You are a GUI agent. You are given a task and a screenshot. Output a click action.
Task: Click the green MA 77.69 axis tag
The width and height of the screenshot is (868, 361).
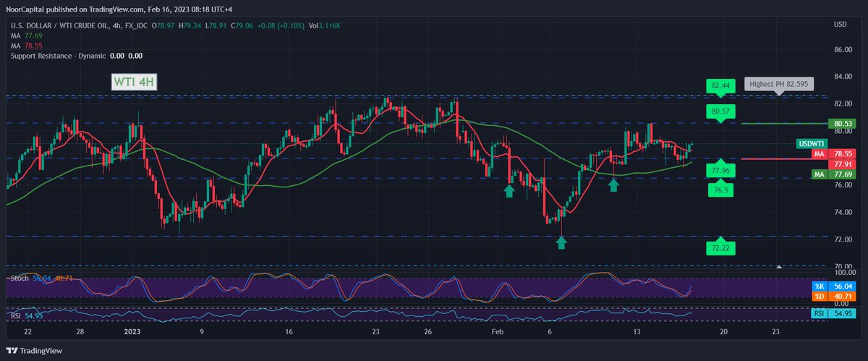835,174
